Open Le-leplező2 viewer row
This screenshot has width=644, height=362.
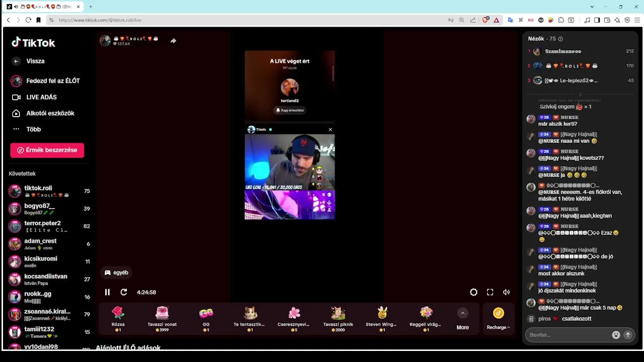581,80
